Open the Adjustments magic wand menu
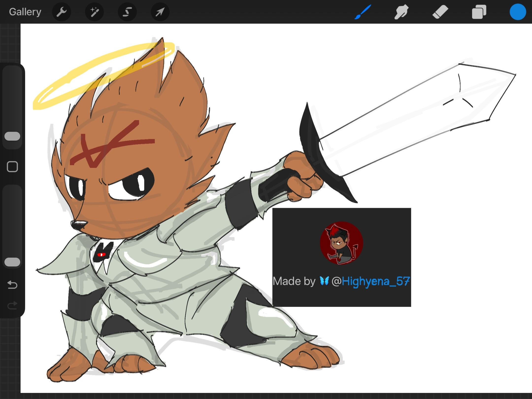 click(94, 12)
